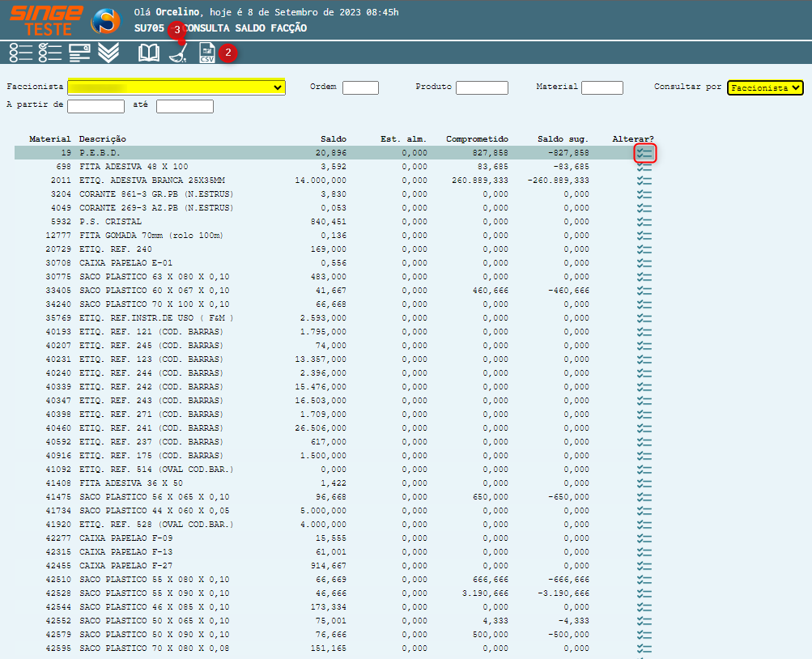Click the A partir de date field

96,106
